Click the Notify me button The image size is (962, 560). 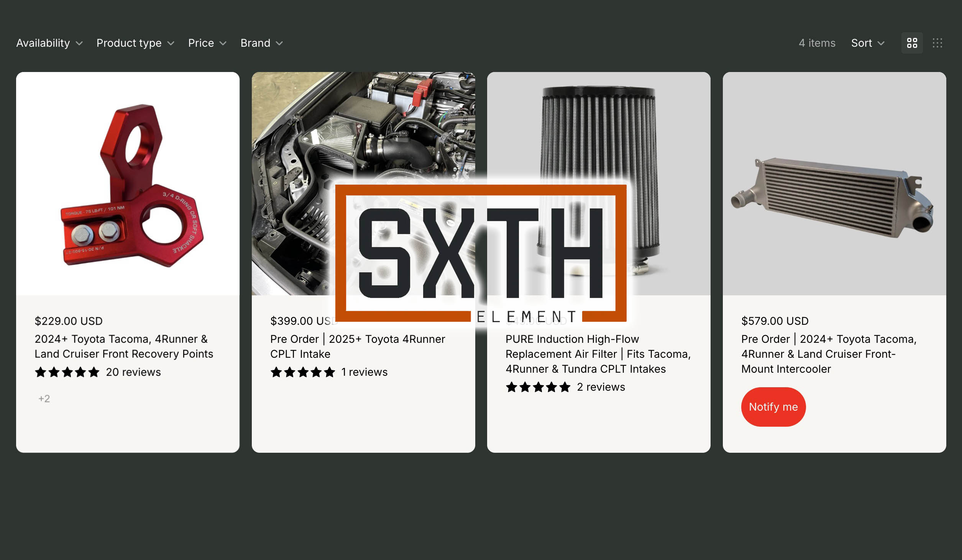(773, 407)
